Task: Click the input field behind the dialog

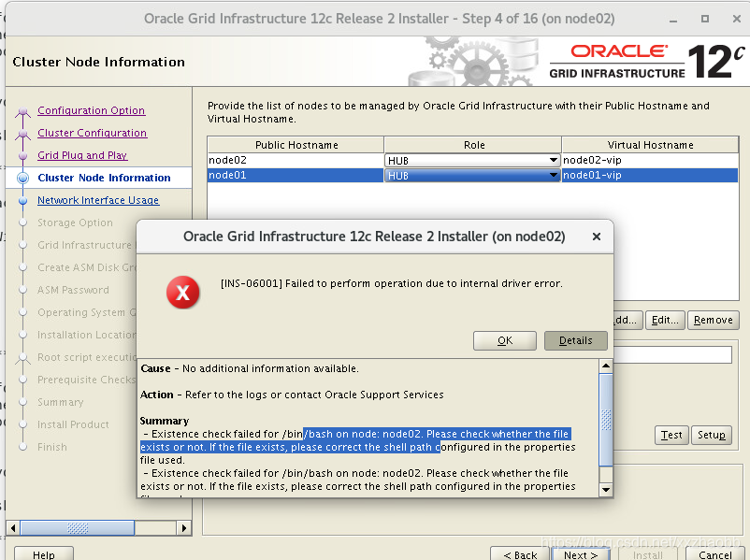Action: coord(672,355)
